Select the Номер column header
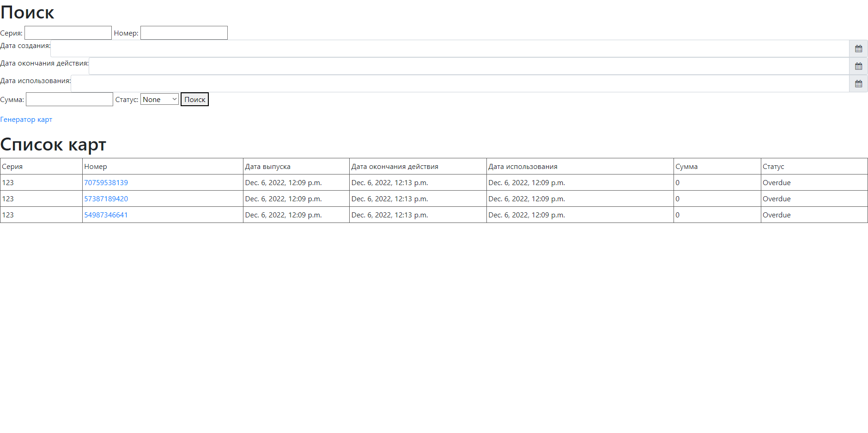The height and width of the screenshot is (433, 868). 96,167
